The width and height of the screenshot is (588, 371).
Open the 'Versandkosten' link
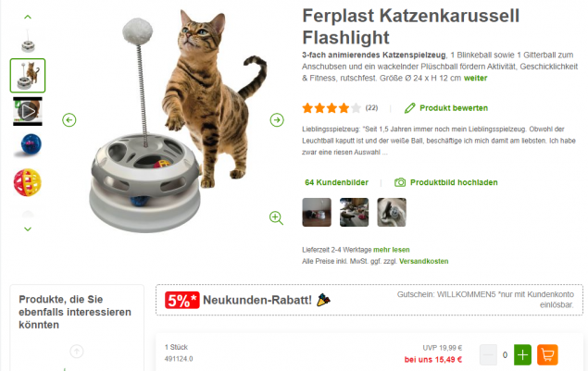click(x=424, y=261)
